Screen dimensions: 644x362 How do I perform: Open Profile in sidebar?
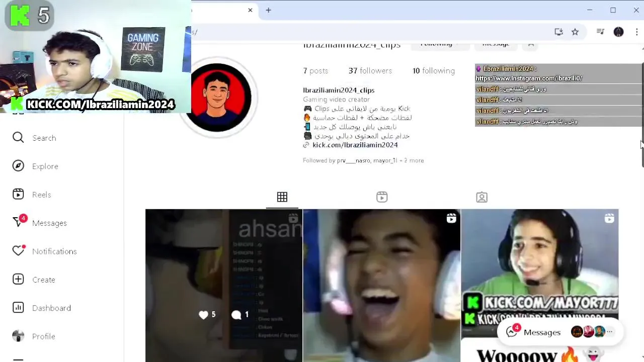click(x=34, y=336)
